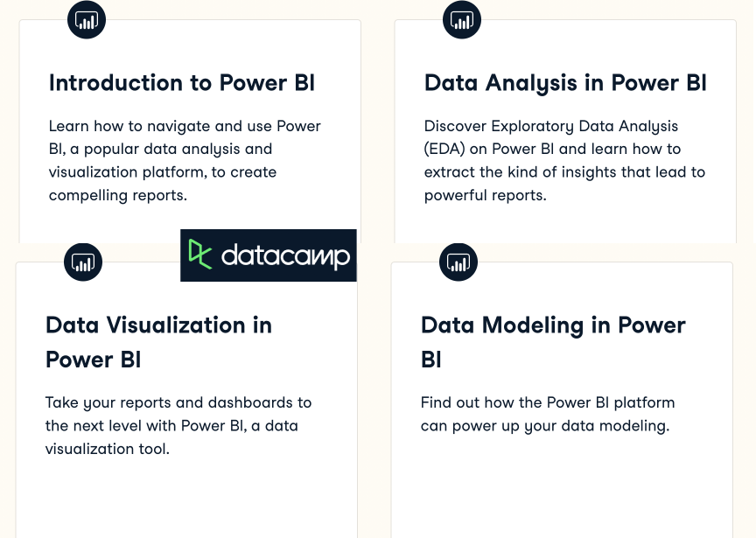Click the description starting 'Learn how to navigate'
This screenshot has width=756, height=538.
[185, 161]
